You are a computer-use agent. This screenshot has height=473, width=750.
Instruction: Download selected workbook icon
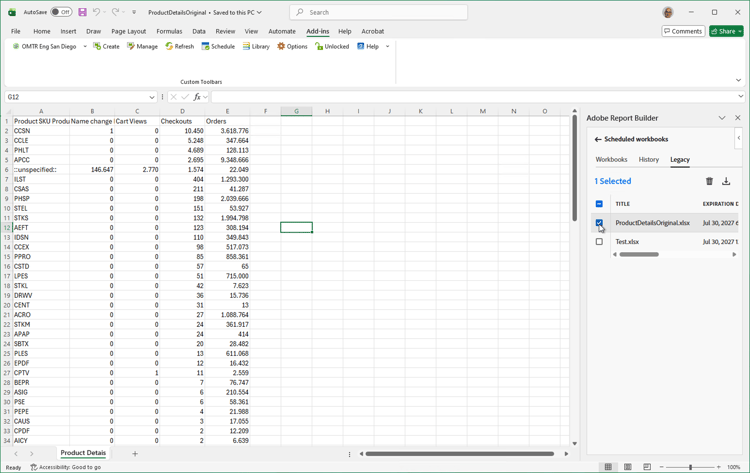coord(726,181)
